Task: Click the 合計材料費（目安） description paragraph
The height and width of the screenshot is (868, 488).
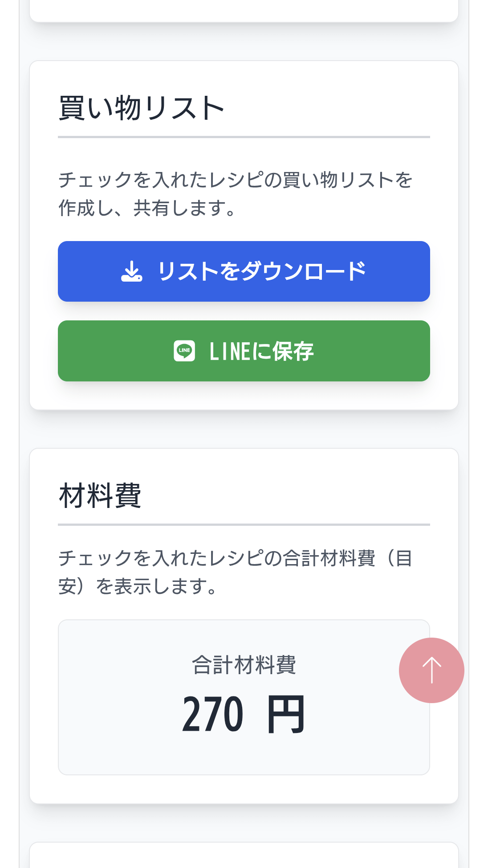Action: point(236,572)
